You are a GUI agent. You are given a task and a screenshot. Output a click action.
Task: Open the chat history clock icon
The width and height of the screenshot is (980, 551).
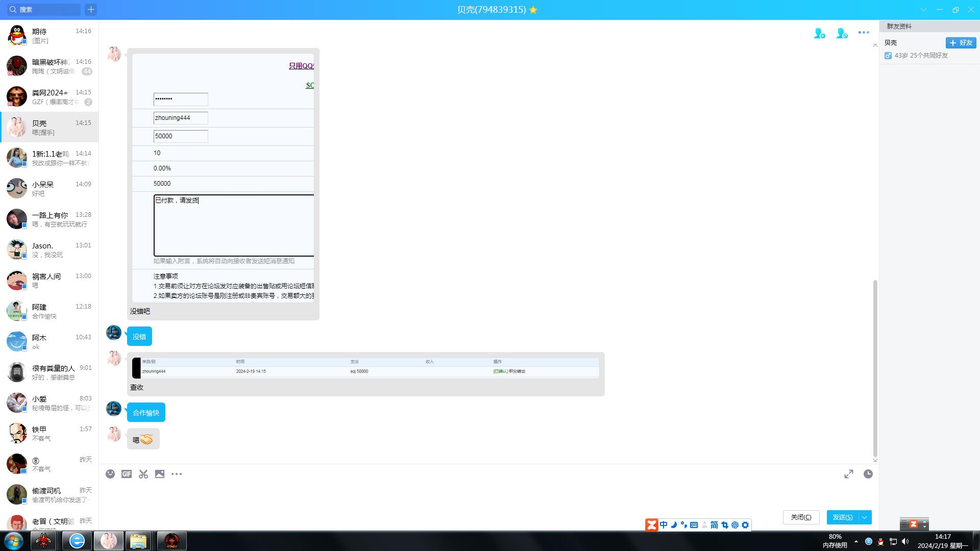pos(868,474)
